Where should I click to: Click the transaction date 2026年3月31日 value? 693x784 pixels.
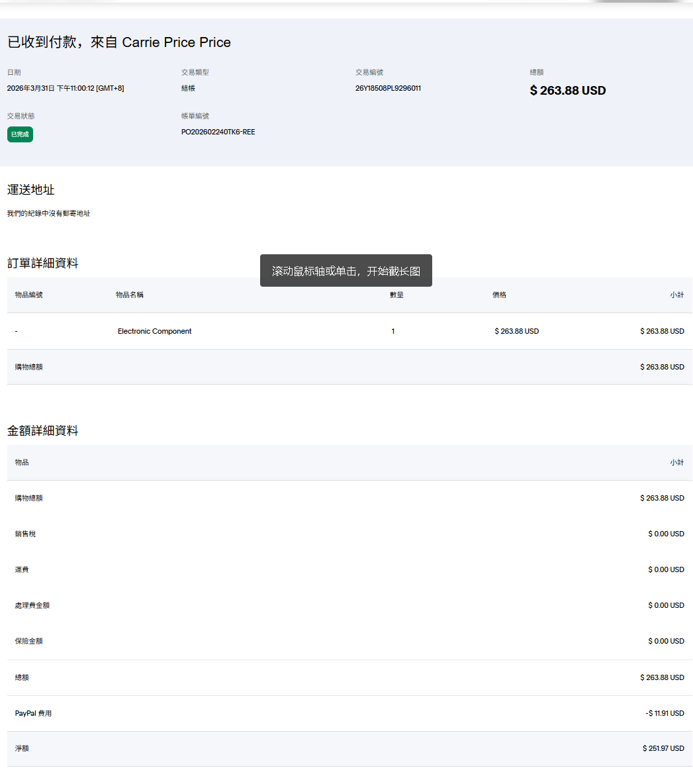[66, 88]
